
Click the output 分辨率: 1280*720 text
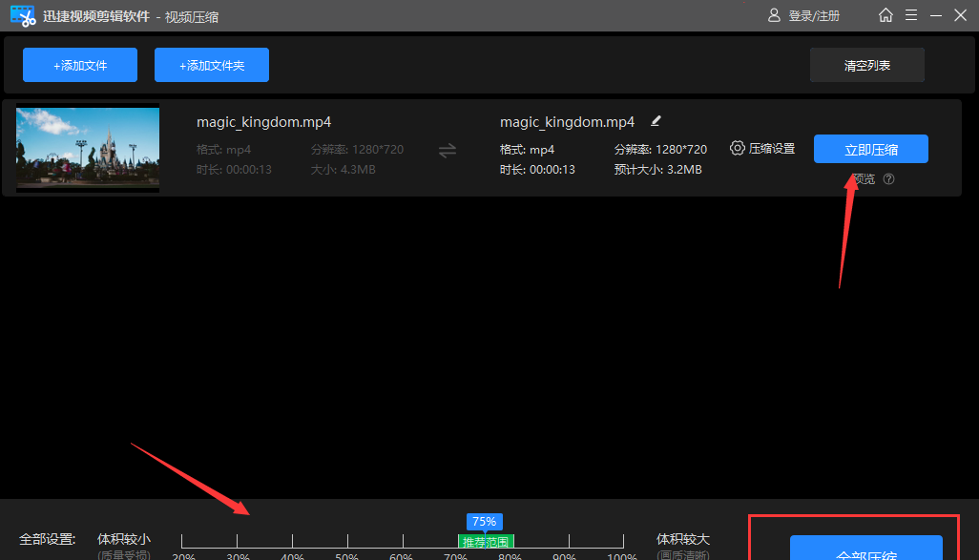click(660, 149)
